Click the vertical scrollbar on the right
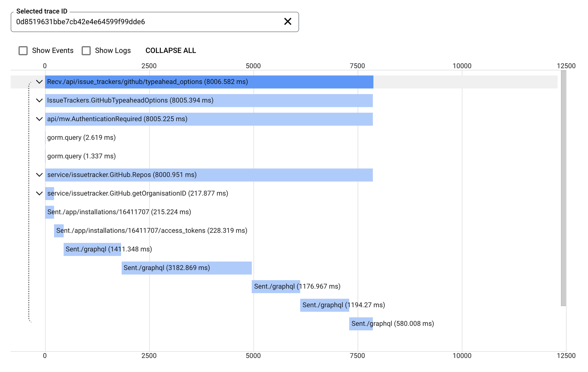Screen dimensions: 588x372 click(x=563, y=188)
